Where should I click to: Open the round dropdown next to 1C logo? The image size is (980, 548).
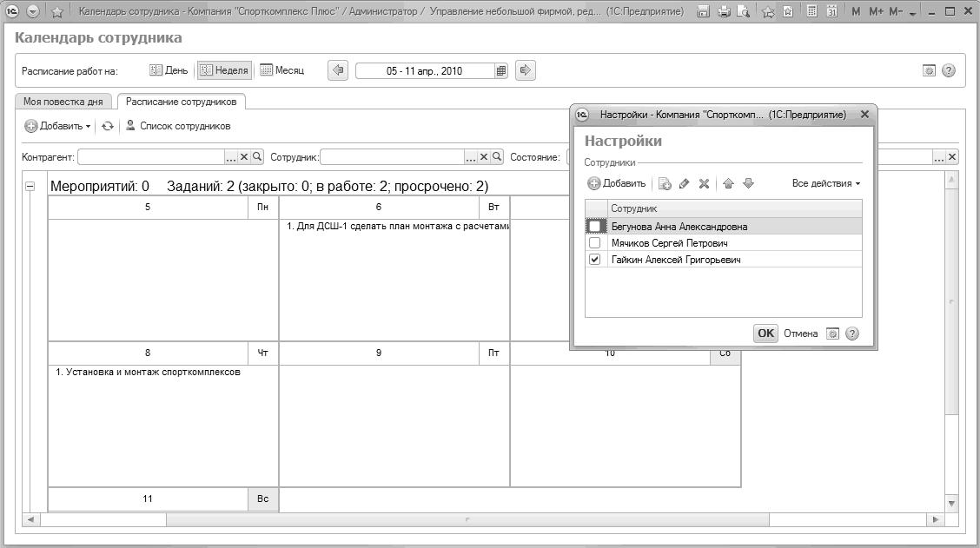[33, 11]
